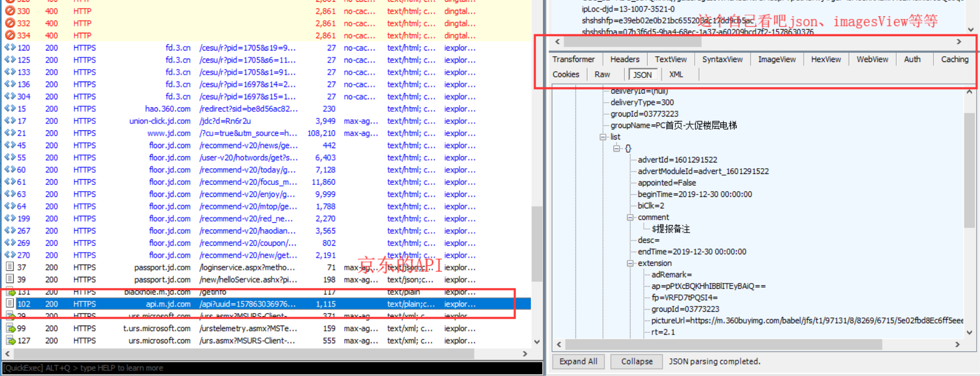The height and width of the screenshot is (376, 980).
Task: Open the Raw response tab
Action: point(602,74)
